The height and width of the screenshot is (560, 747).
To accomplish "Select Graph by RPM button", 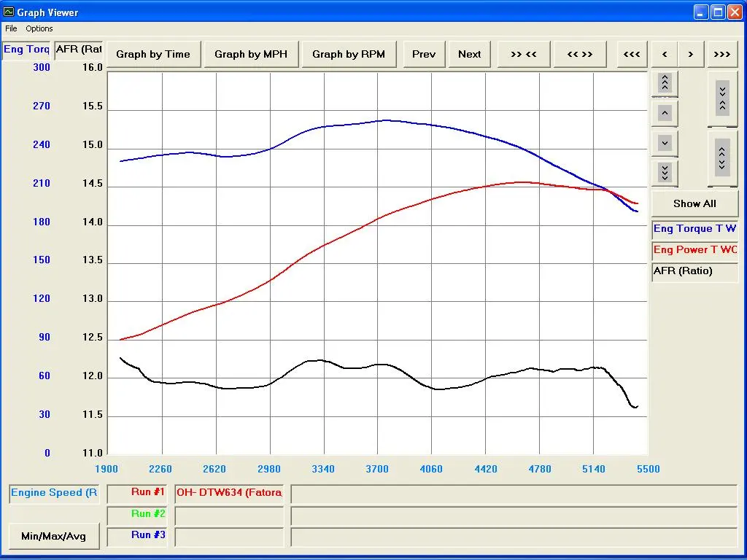I will click(349, 54).
